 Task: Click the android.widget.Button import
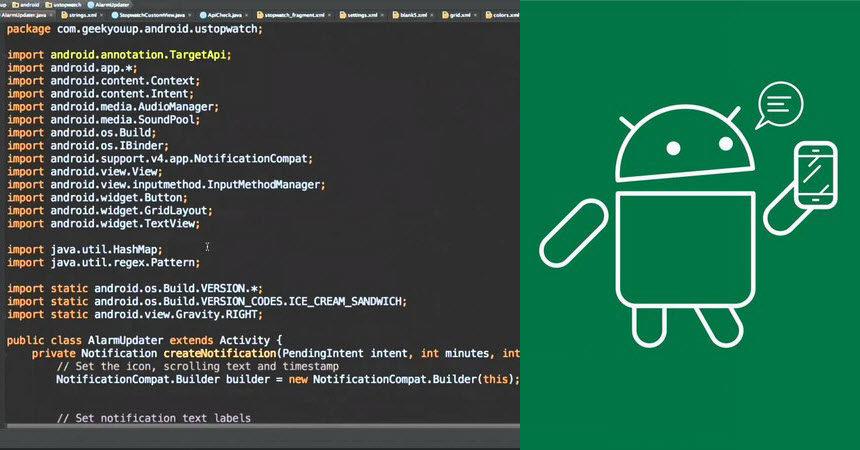(x=97, y=198)
